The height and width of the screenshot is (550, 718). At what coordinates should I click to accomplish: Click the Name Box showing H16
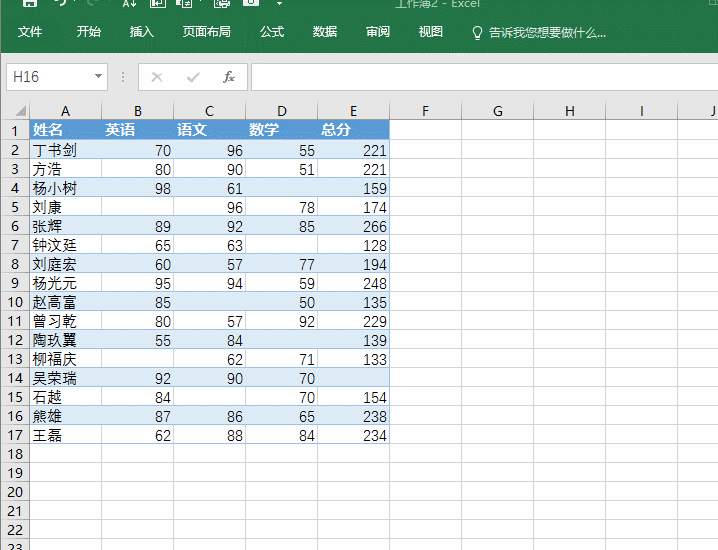[x=49, y=77]
